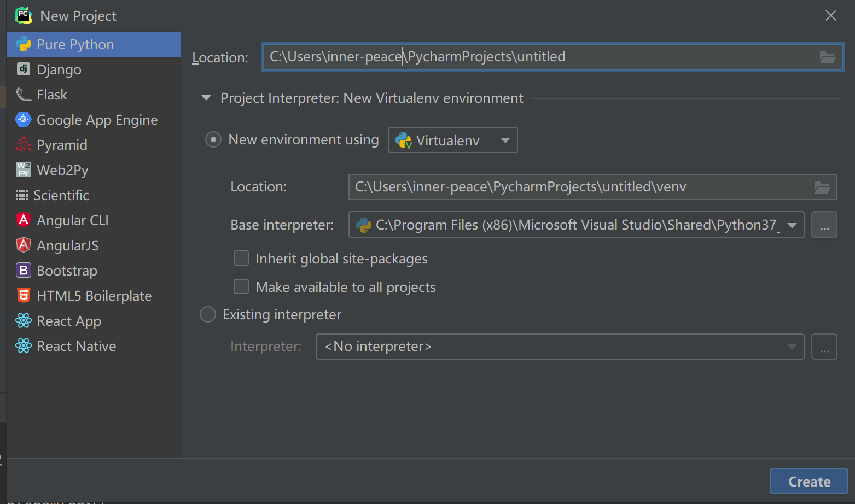Click the Create button
This screenshot has width=855, height=504.
(809, 482)
